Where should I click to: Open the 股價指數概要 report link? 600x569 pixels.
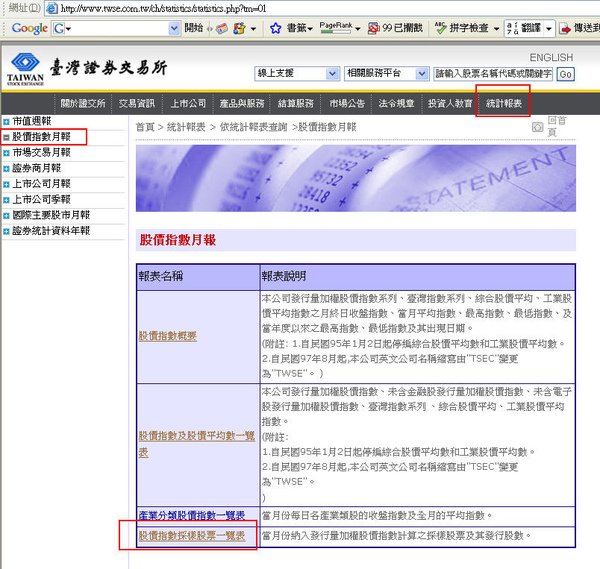pyautogui.click(x=168, y=336)
